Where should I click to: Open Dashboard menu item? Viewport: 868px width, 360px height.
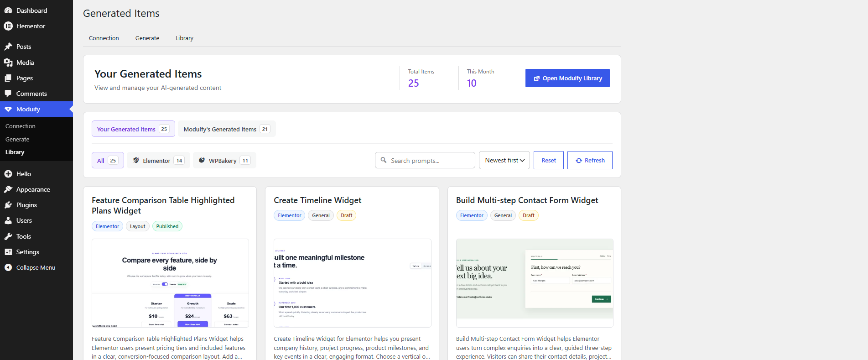(36, 10)
